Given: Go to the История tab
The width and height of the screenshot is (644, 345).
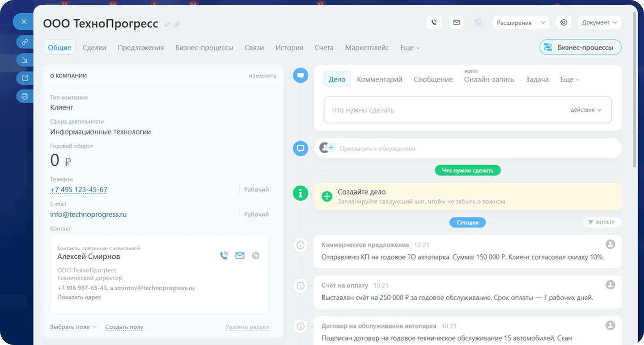Looking at the screenshot, I should (289, 48).
